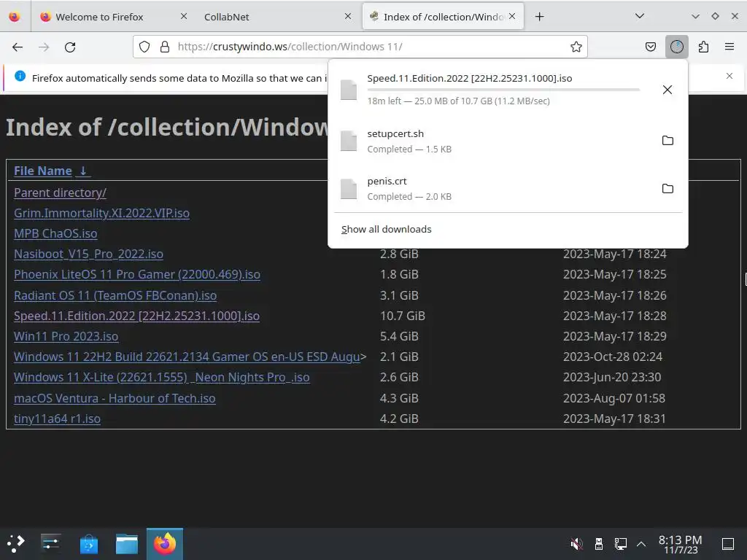
Task: Click the forward navigation arrow
Action: tap(44, 47)
